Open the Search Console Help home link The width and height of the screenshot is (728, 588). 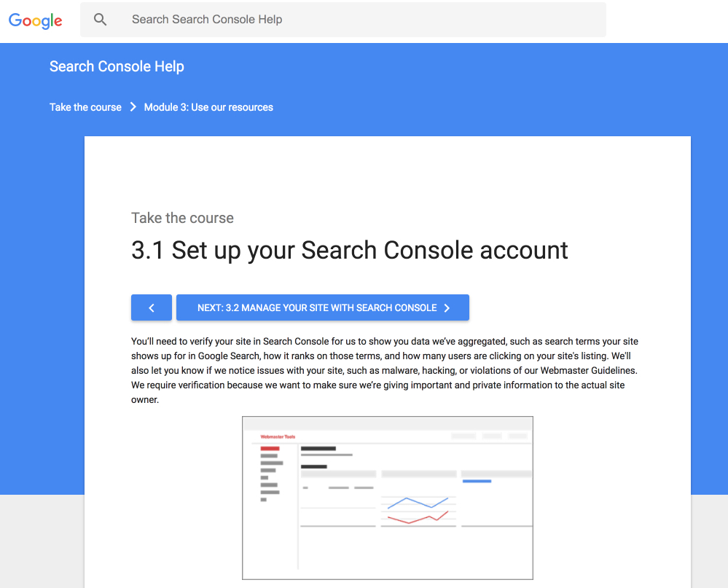[117, 66]
